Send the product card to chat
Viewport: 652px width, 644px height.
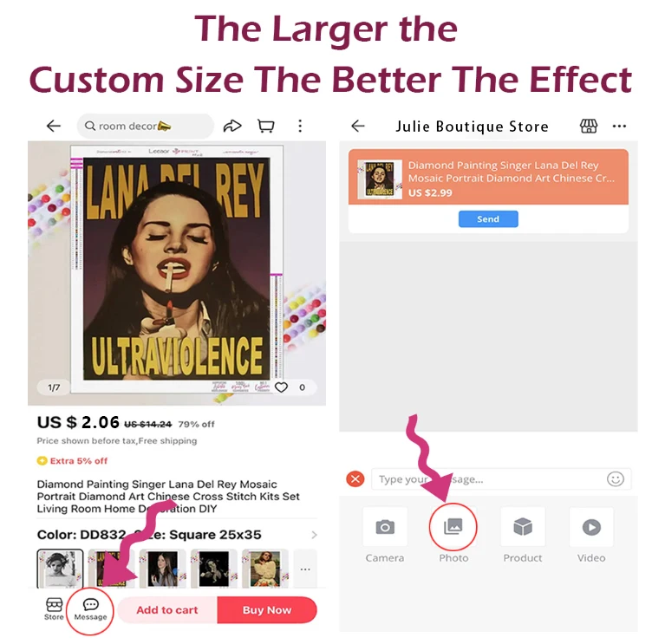point(488,219)
